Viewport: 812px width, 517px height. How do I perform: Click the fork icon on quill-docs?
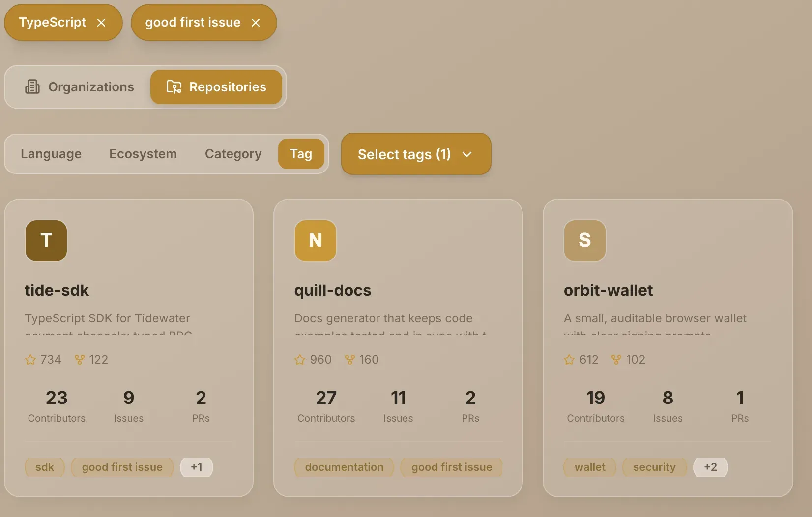[350, 360]
